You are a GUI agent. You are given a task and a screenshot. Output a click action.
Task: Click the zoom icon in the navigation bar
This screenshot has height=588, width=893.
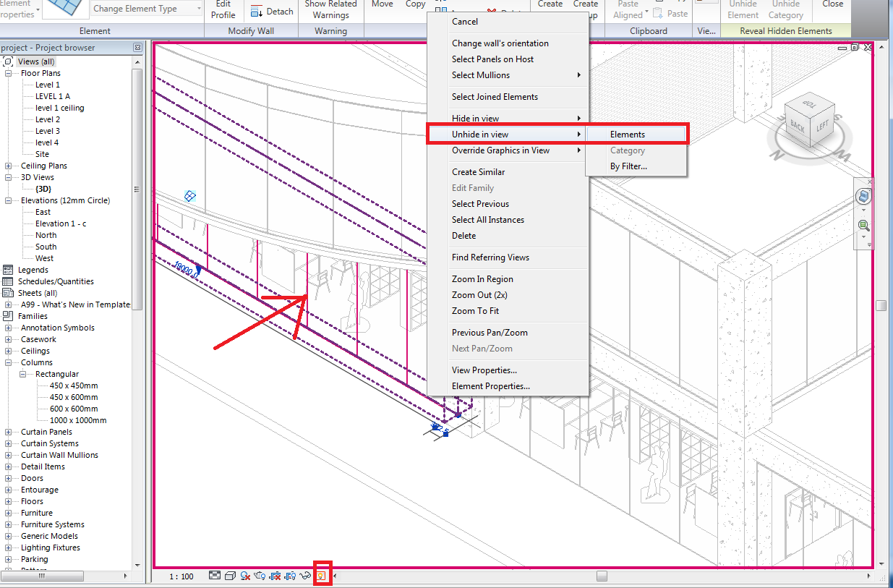(864, 225)
